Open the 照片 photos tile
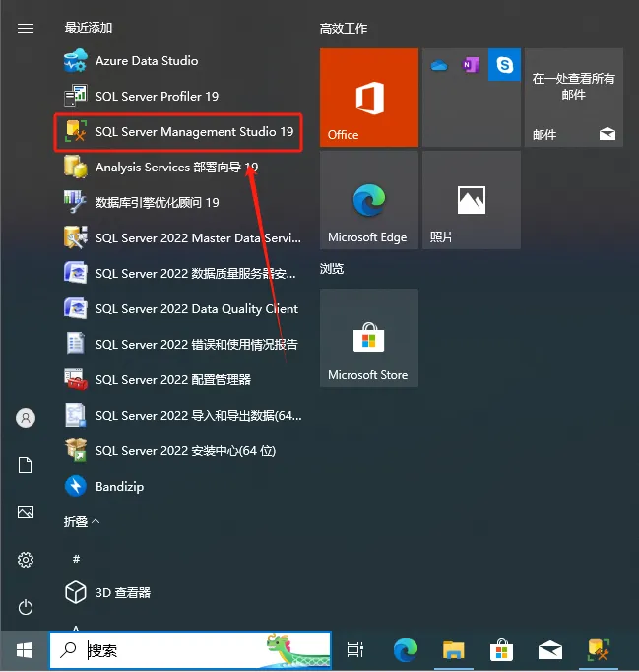Image resolution: width=639 pixels, height=672 pixels. (x=471, y=200)
